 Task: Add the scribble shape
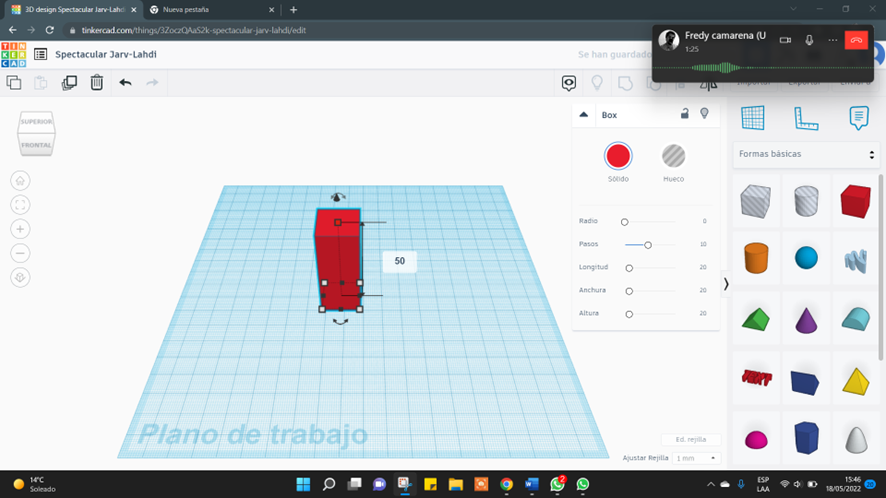point(855,261)
